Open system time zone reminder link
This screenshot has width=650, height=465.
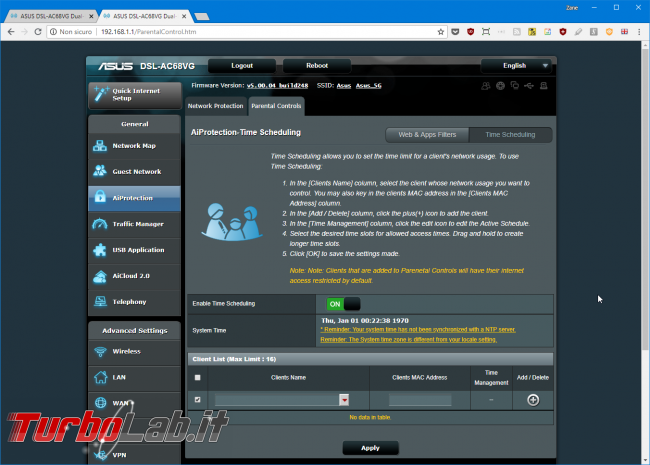coord(409,340)
